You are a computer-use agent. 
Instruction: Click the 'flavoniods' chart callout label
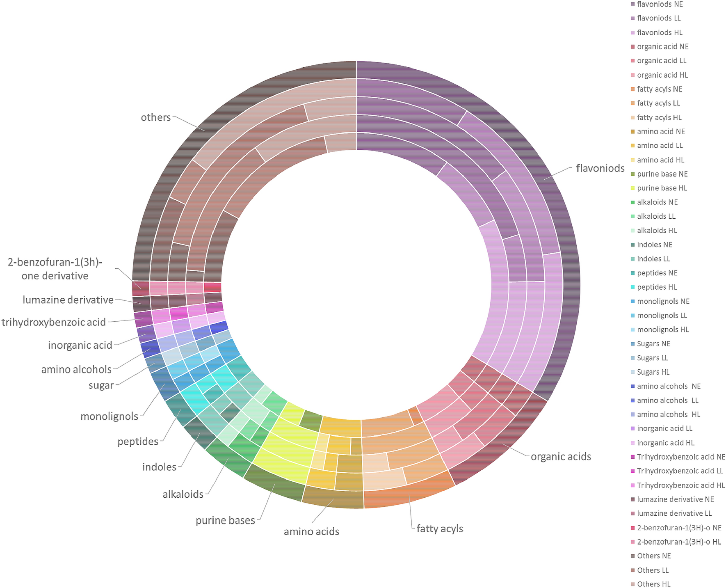[x=600, y=168]
